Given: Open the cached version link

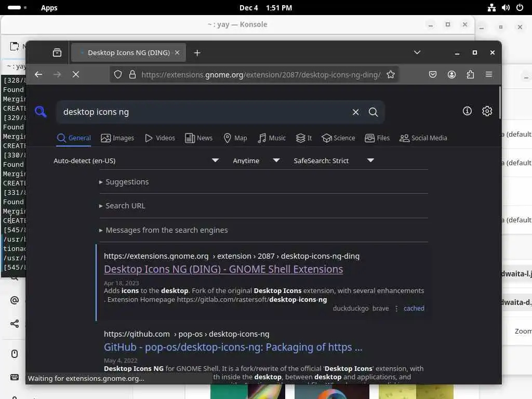Looking at the screenshot, I should (x=414, y=309).
